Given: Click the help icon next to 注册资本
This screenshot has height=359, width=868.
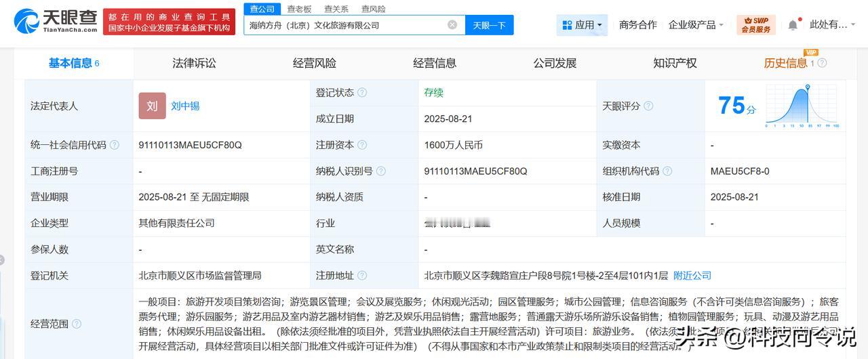Looking at the screenshot, I should point(362,145).
